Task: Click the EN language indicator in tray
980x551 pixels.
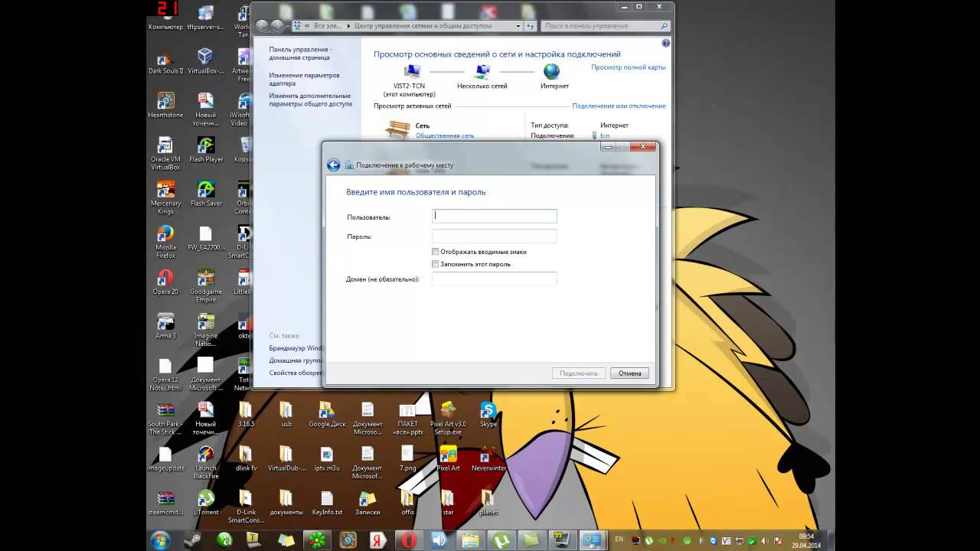Action: [x=619, y=540]
